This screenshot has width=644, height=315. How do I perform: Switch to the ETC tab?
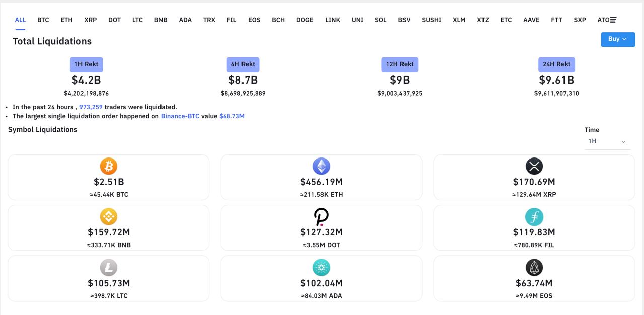point(506,20)
